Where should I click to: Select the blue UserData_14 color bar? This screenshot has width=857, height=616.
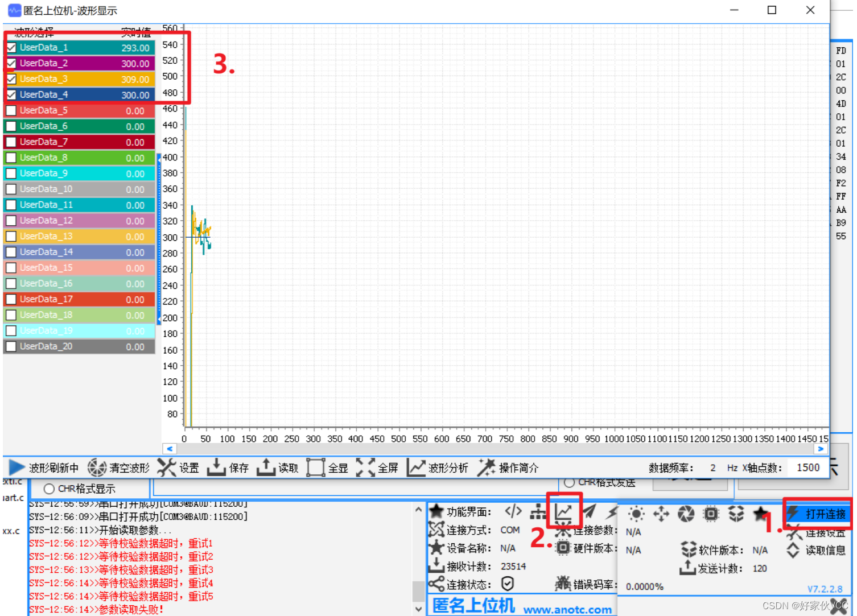pos(80,252)
